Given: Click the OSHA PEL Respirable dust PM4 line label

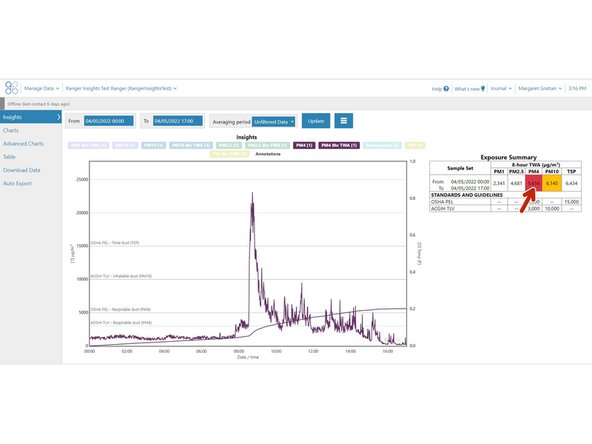Looking at the screenshot, I should click(x=120, y=309).
